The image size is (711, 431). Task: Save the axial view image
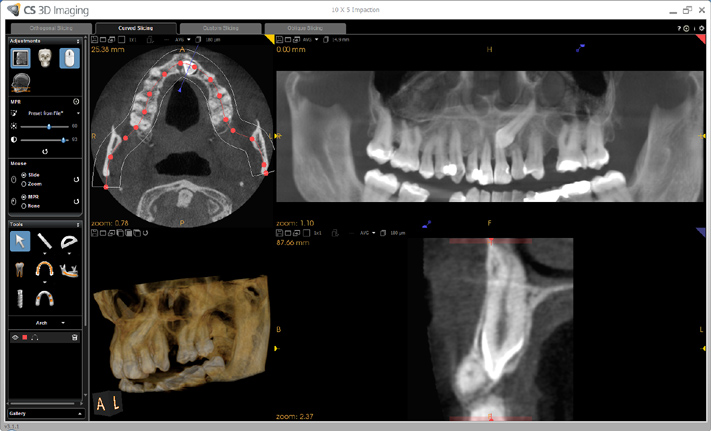point(94,40)
